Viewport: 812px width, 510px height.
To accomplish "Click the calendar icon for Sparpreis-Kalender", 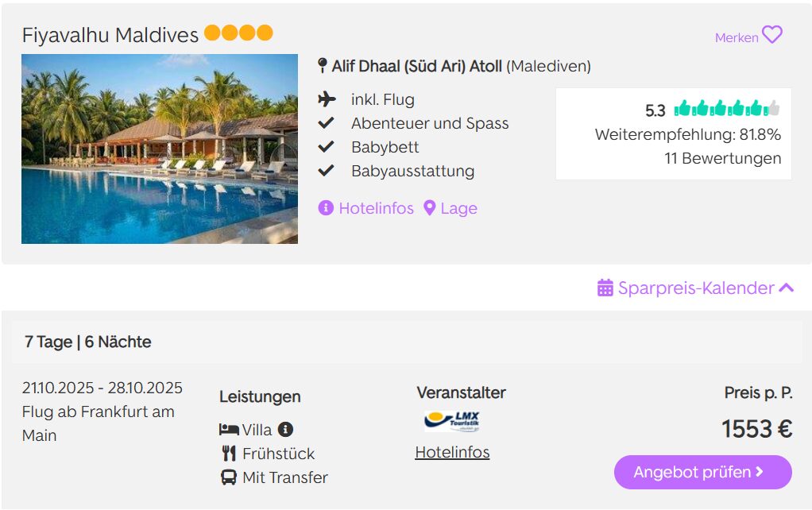I will pyautogui.click(x=605, y=288).
